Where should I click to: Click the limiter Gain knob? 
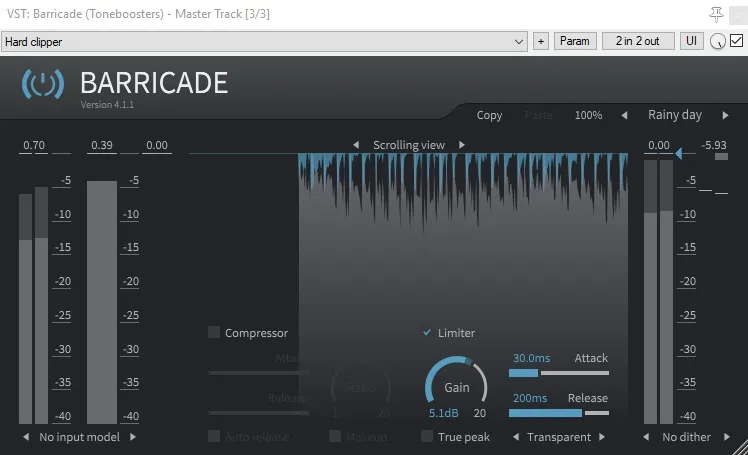click(x=457, y=385)
